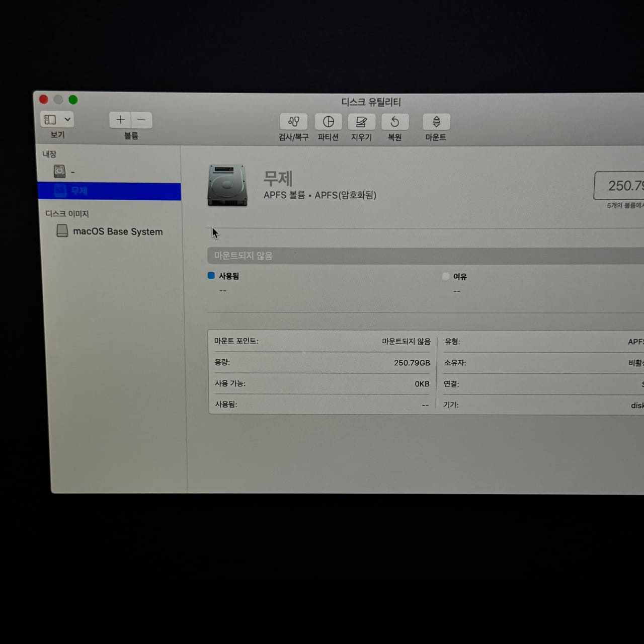Select macOS Base System disk image
The width and height of the screenshot is (644, 644).
click(110, 231)
